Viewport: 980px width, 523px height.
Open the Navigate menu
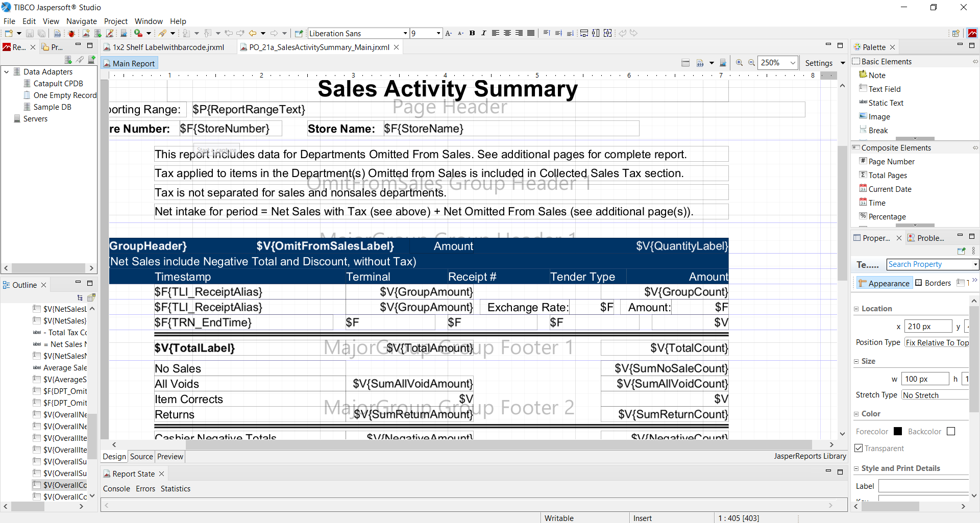(x=81, y=21)
